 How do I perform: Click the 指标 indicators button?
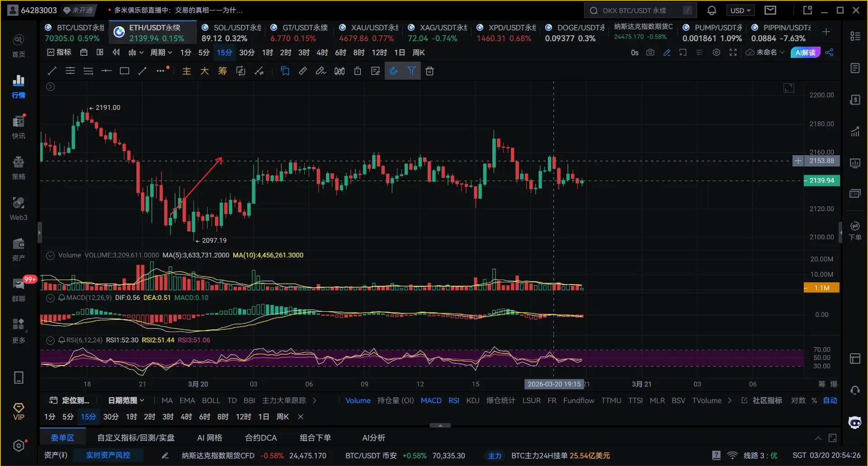(59, 52)
